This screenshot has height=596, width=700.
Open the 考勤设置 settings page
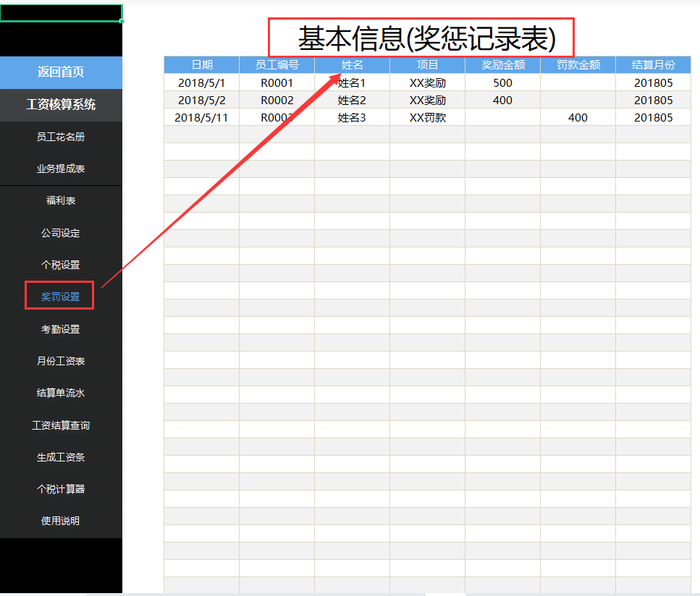pos(61,328)
